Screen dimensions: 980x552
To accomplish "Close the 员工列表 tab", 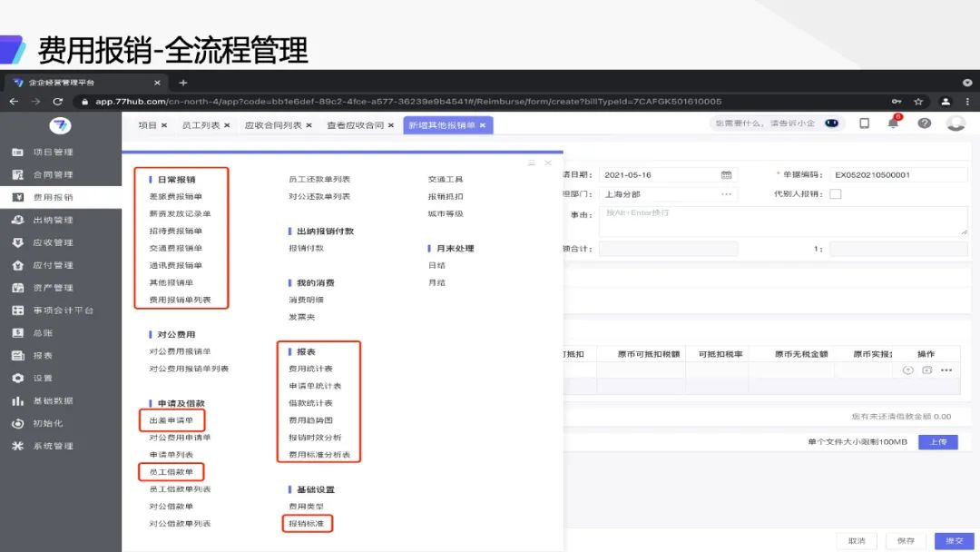I will point(226,125).
